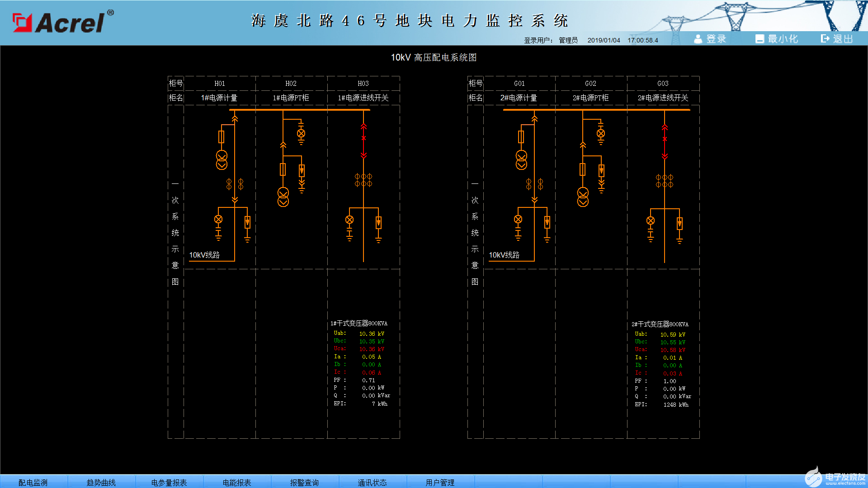Click the Acrel logo
Viewport: 868px width, 488px height.
click(x=62, y=23)
